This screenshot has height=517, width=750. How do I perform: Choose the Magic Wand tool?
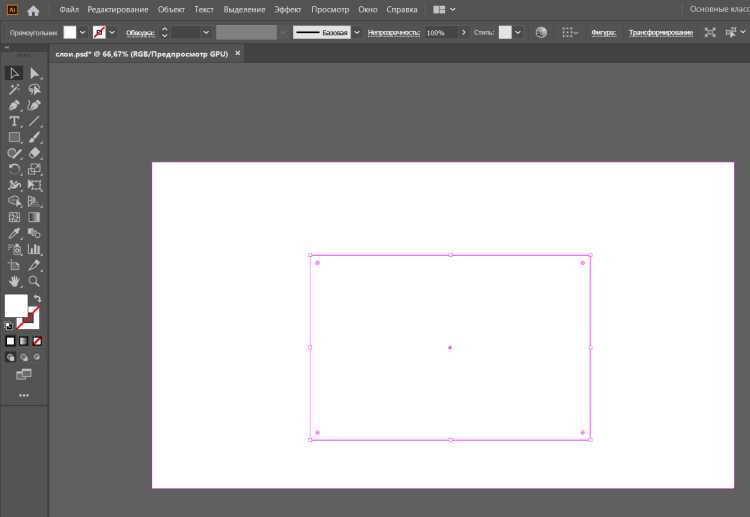click(14, 89)
